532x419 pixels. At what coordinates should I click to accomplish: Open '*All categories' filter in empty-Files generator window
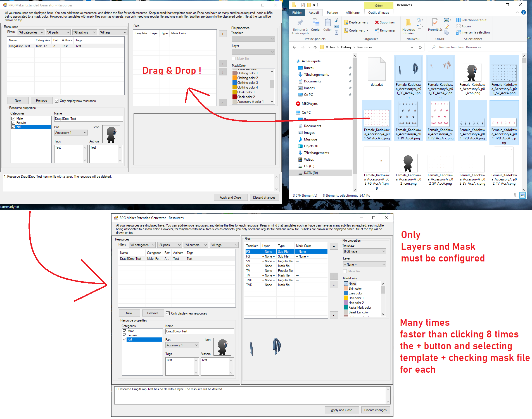(31, 32)
